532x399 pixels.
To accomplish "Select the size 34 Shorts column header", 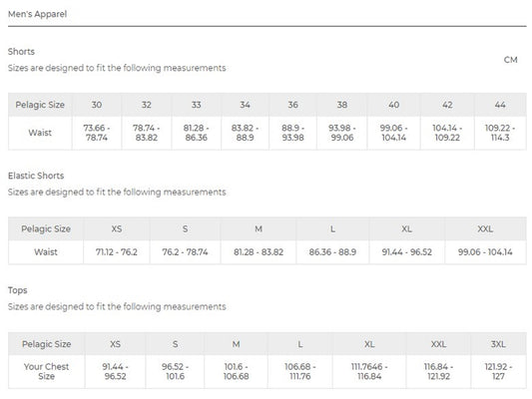I will [245, 105].
